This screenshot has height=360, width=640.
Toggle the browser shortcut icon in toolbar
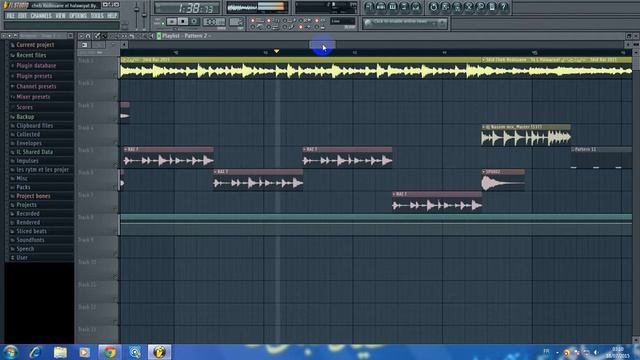(404, 7)
